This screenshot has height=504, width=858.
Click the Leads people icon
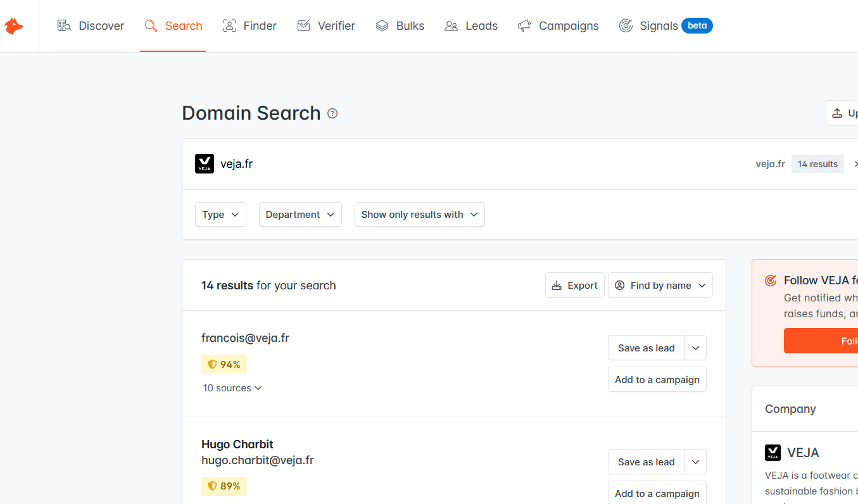(x=451, y=26)
